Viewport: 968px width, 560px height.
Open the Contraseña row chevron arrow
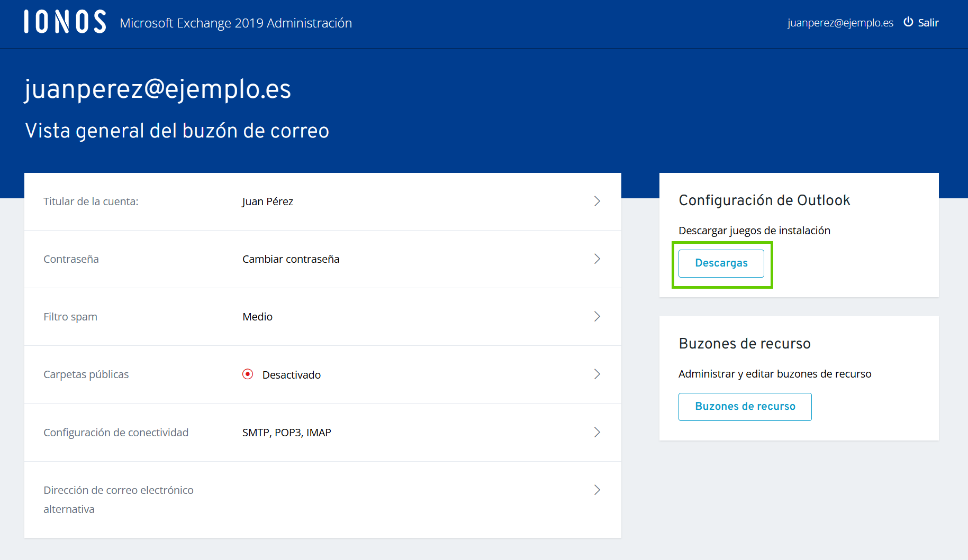597,259
